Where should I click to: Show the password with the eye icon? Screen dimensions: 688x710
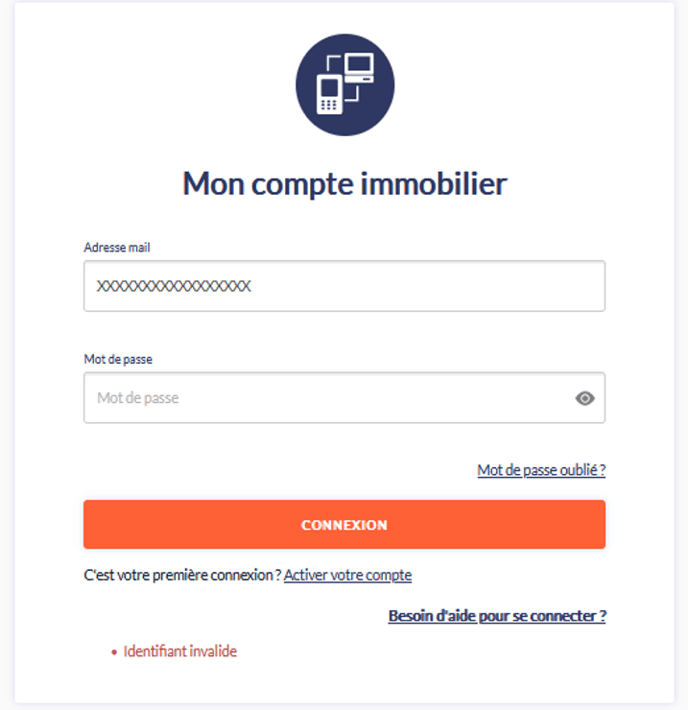tap(585, 398)
